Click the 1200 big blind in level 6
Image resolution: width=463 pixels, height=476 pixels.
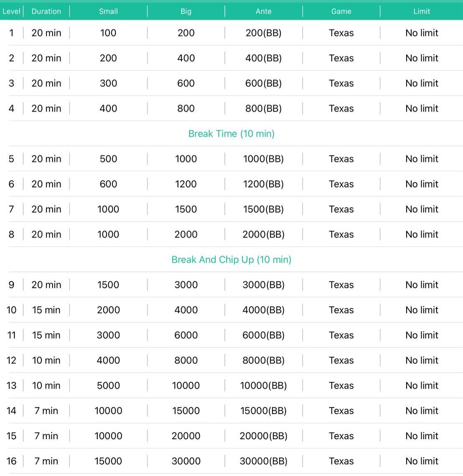click(x=186, y=184)
